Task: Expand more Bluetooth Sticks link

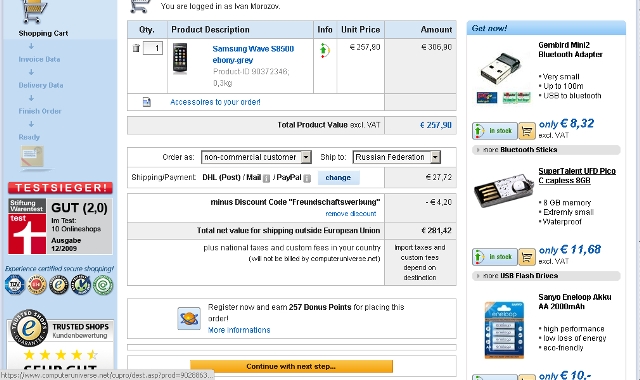Action: click(520, 150)
